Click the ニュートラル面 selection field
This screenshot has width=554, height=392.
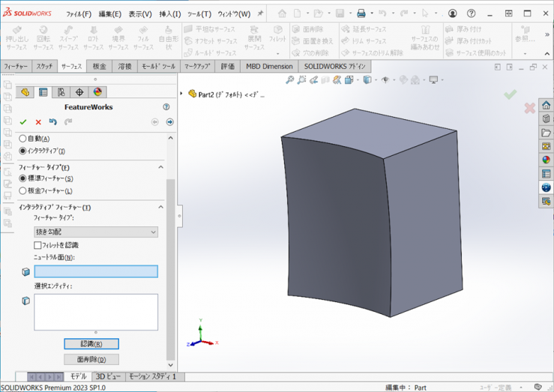pyautogui.click(x=96, y=271)
